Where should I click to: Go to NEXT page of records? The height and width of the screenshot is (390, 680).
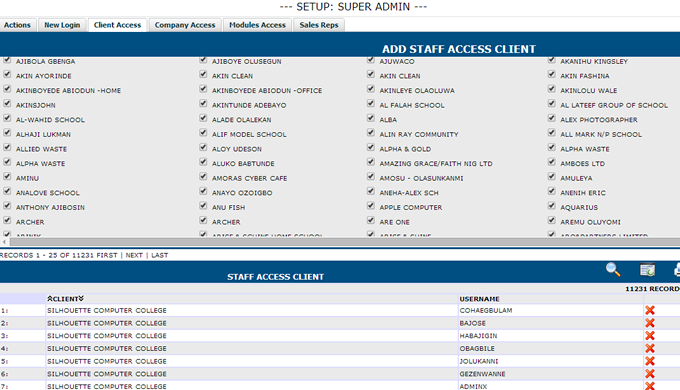(134, 255)
